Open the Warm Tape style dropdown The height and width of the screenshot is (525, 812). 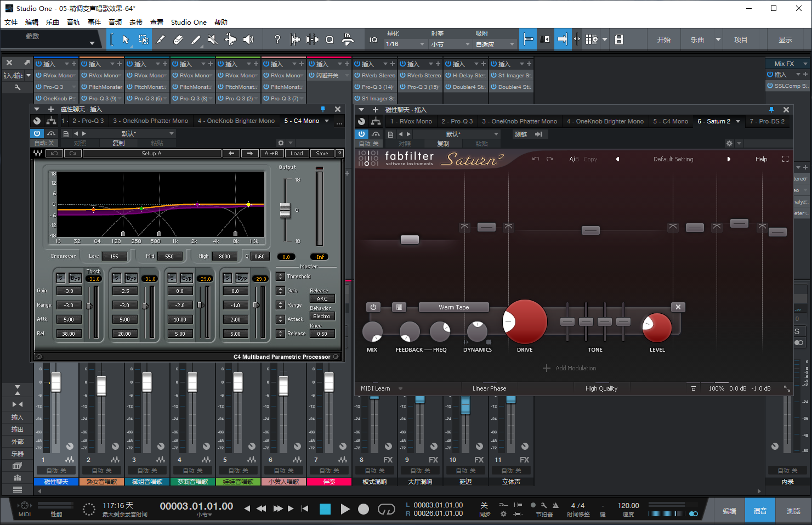pyautogui.click(x=454, y=307)
